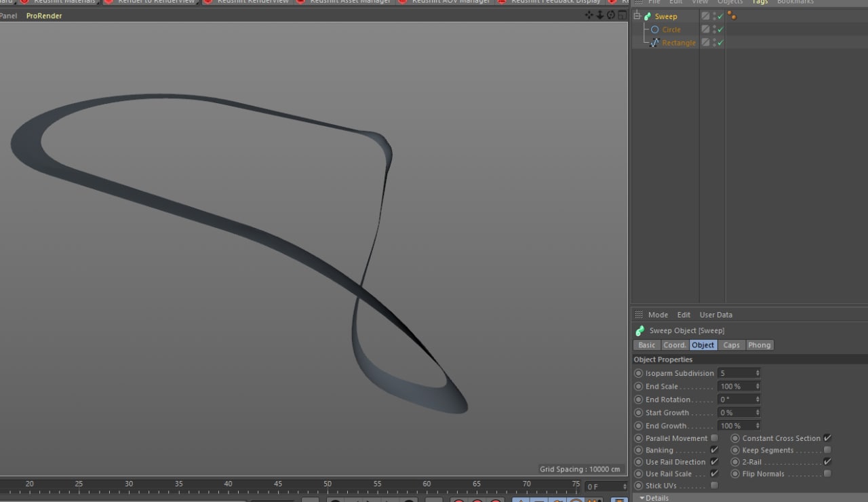Toggle visibility dots for the Sweep object

714,16
